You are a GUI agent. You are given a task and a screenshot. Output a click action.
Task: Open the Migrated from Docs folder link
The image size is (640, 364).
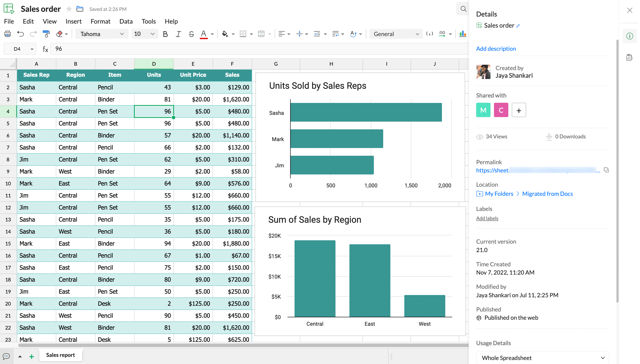547,194
